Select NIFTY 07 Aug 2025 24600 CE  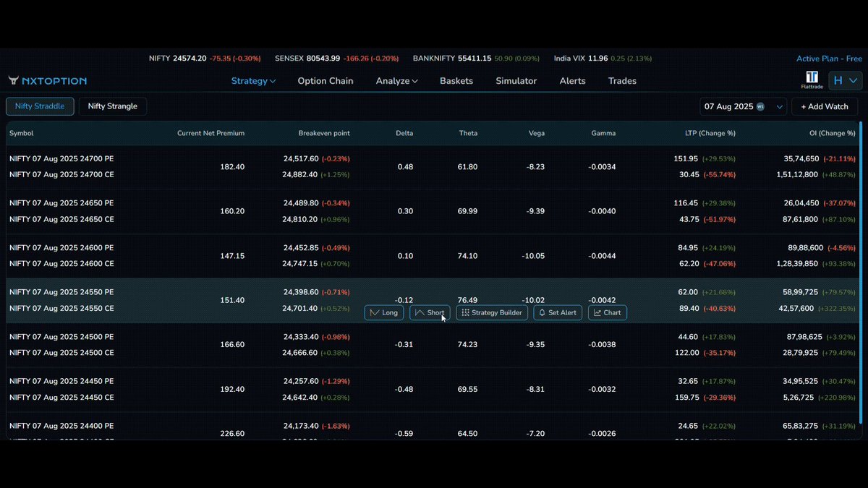tap(61, 264)
